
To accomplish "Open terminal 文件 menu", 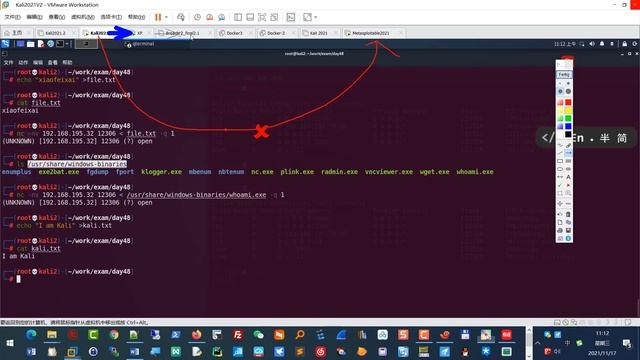I will [x=8, y=62].
